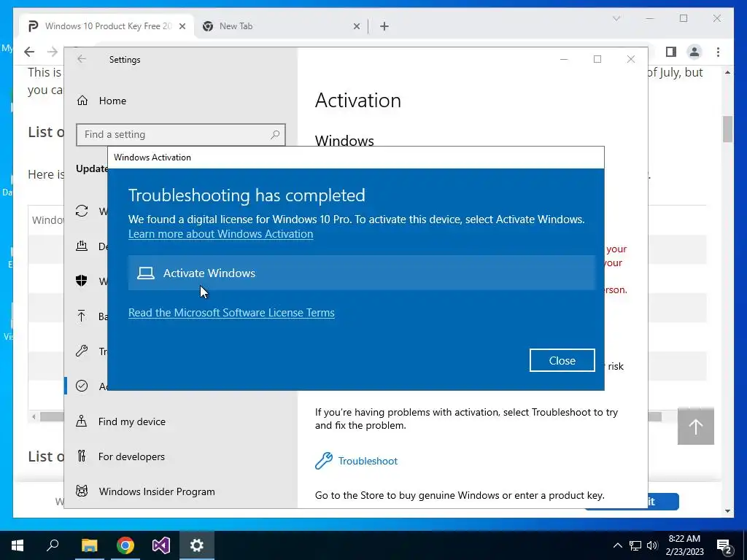Click the Windows Update sync icon
The width and height of the screenshot is (747, 560).
(x=82, y=211)
